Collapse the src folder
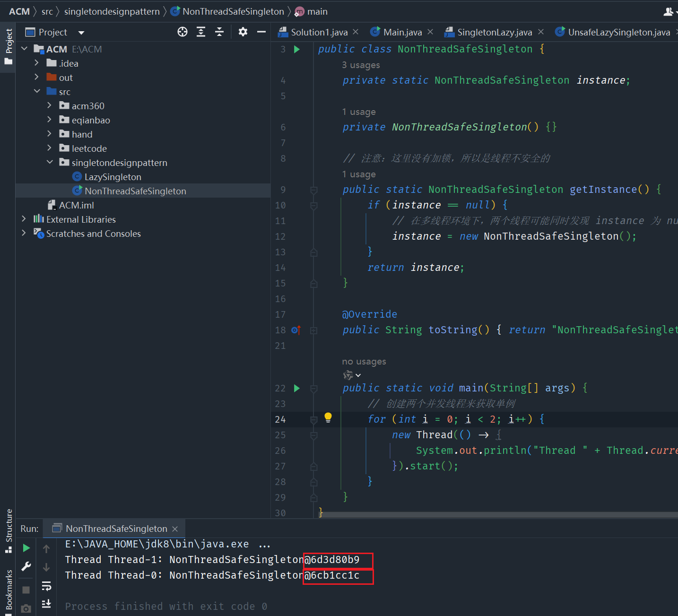The width and height of the screenshot is (678, 616). pyautogui.click(x=37, y=91)
